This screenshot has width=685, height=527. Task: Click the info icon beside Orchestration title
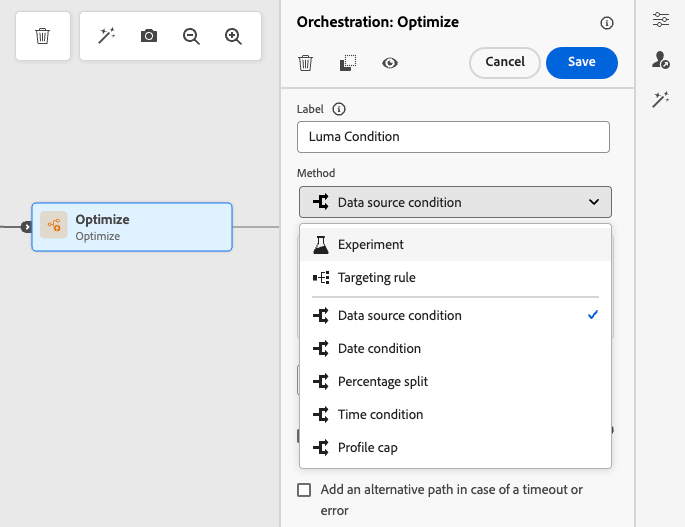click(x=607, y=23)
